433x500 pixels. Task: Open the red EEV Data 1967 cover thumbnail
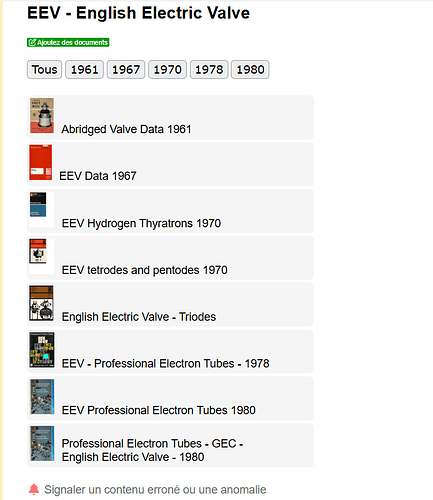pos(41,162)
